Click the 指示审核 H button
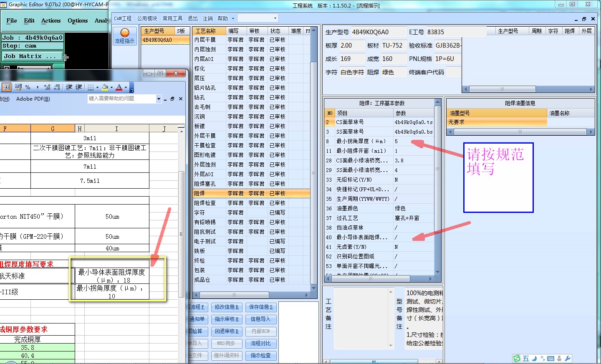 click(x=226, y=319)
